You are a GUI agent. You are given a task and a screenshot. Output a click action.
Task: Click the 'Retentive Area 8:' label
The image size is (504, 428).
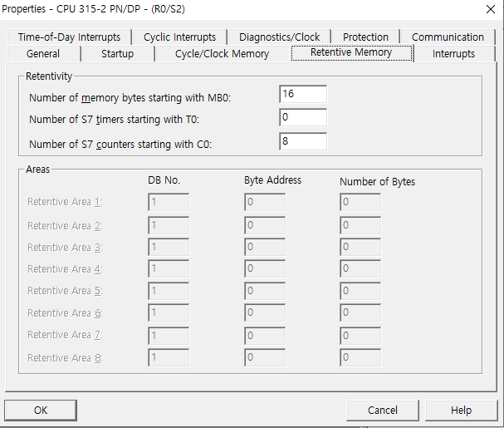click(65, 358)
